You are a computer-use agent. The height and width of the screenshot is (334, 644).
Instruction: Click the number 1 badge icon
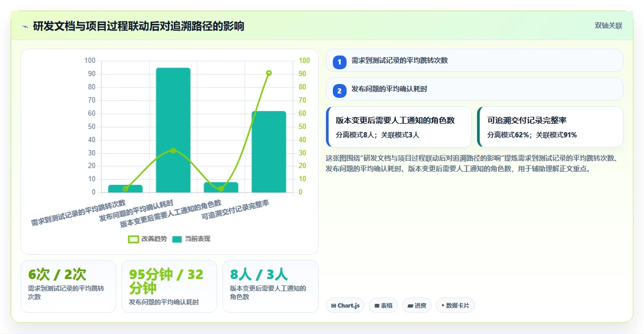point(340,62)
